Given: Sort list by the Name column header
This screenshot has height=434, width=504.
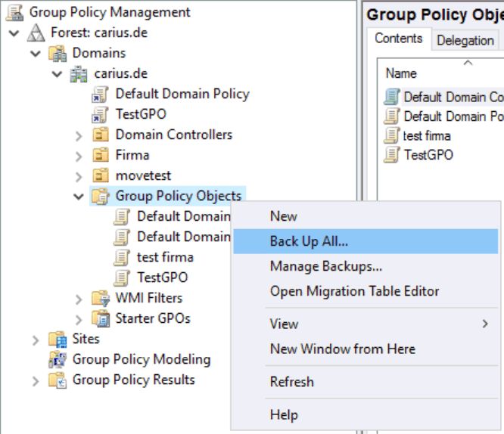Looking at the screenshot, I should coord(401,73).
